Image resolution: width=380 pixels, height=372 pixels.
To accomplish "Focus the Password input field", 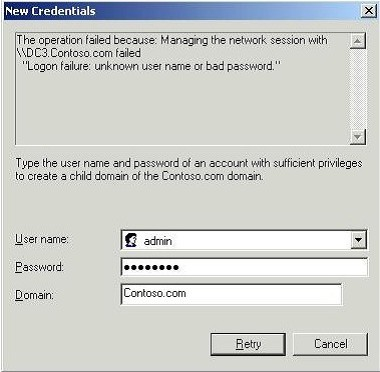I will (x=244, y=267).
